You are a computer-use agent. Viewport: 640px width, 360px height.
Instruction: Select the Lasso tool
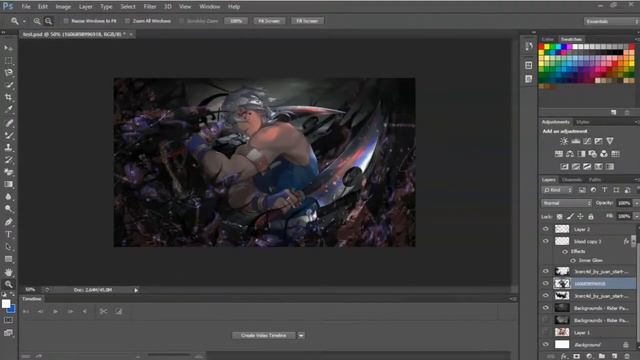coord(8,73)
